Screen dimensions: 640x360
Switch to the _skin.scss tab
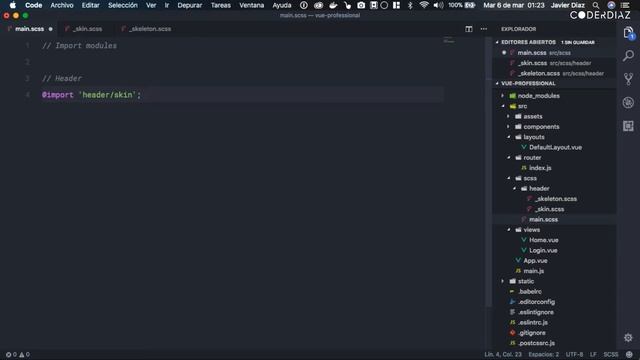pyautogui.click(x=87, y=29)
